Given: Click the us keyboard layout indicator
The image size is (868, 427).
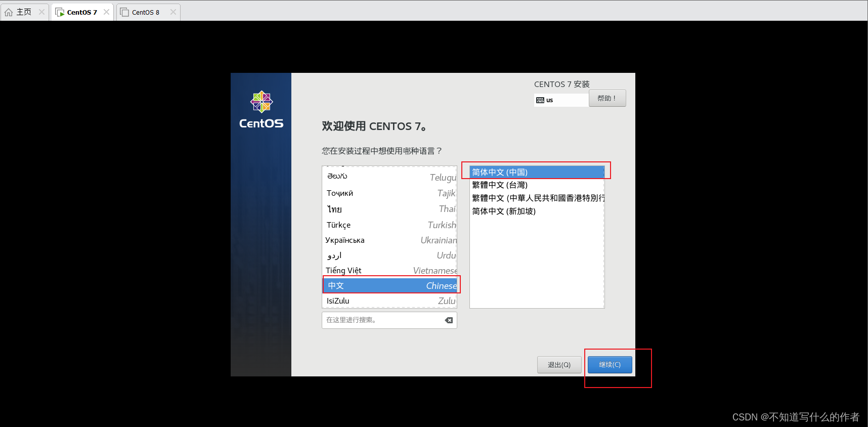Looking at the screenshot, I should pyautogui.click(x=561, y=100).
